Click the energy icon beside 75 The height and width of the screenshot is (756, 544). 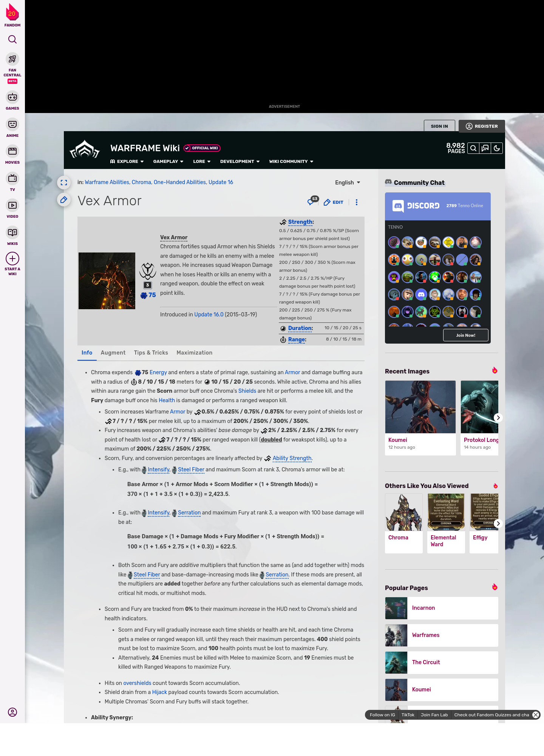pos(144,295)
